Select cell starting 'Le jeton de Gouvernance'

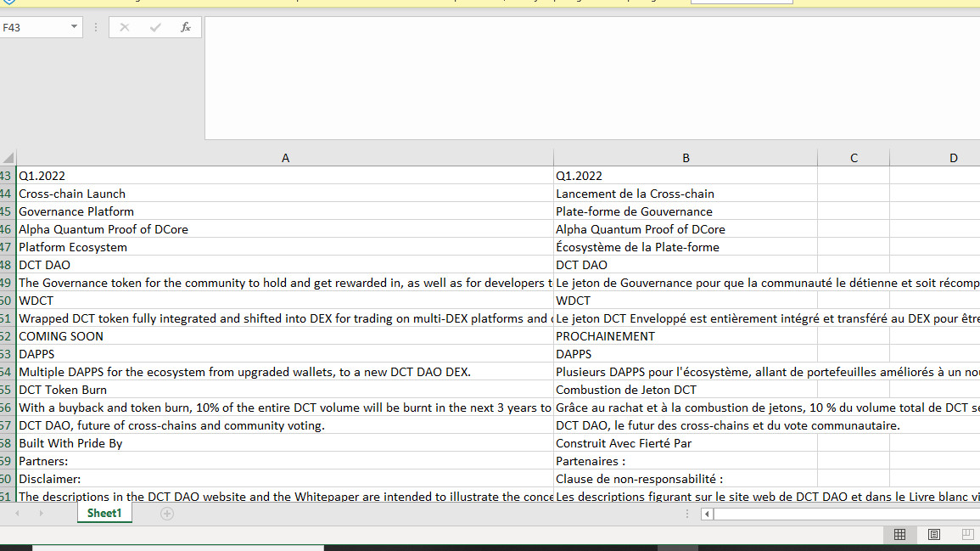686,283
